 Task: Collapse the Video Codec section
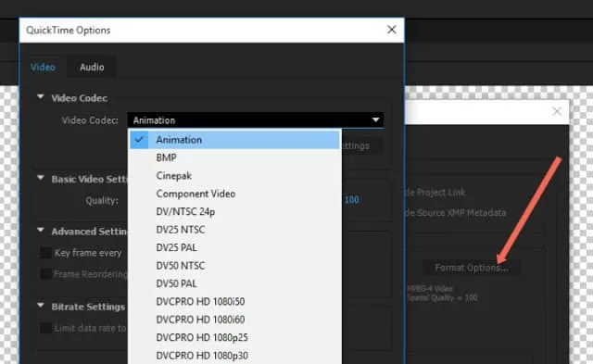(41, 97)
